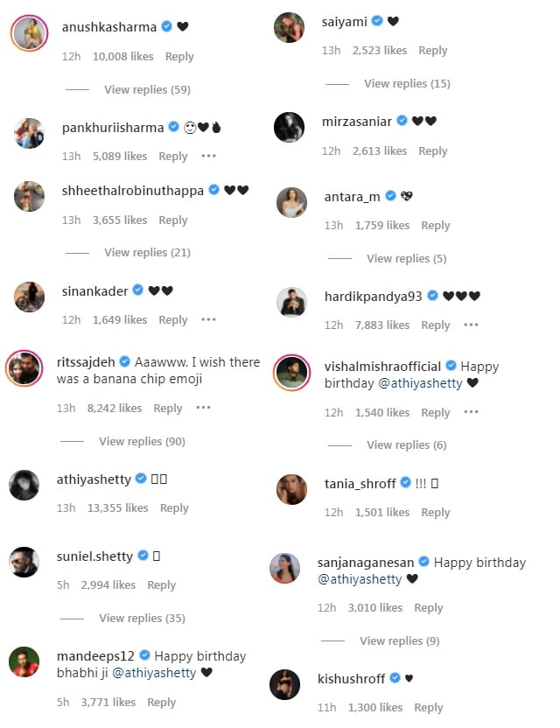Open the three-dot menu on ritssajdeh's comment
560x728 pixels.
[x=203, y=408]
